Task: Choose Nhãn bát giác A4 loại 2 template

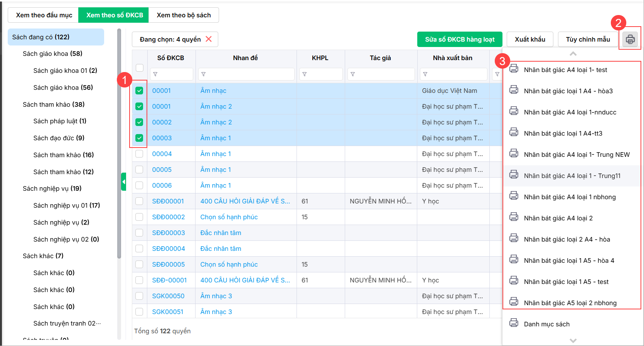Action: 558,218
